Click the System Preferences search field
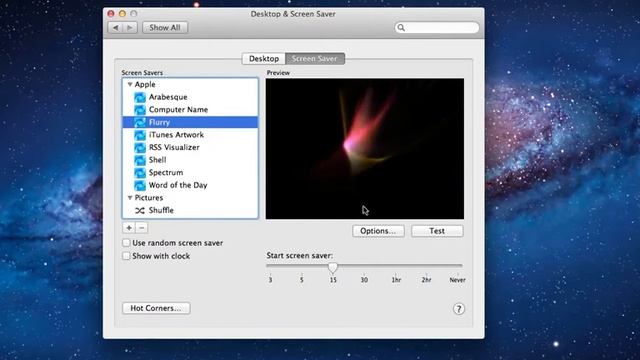640x360 pixels. click(437, 27)
